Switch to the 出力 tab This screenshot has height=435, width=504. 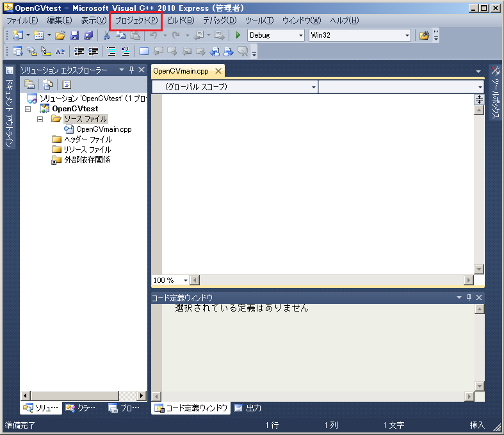tap(248, 408)
